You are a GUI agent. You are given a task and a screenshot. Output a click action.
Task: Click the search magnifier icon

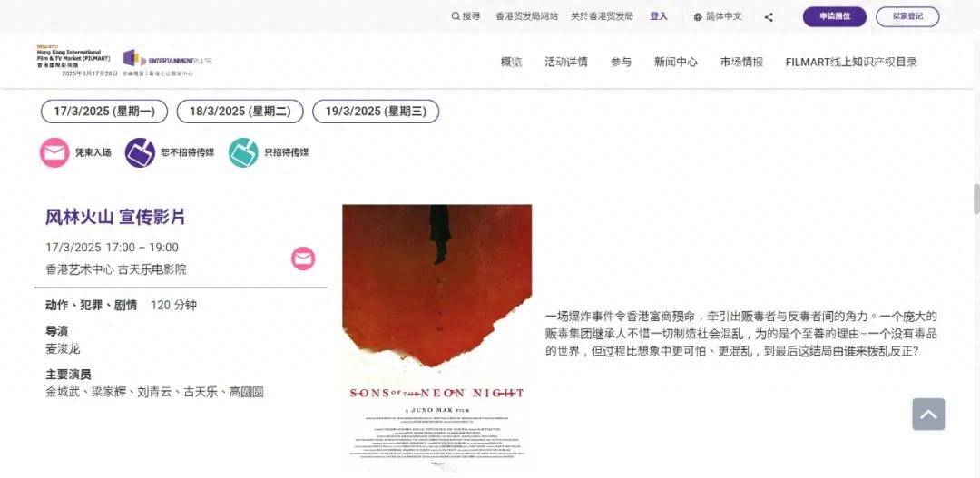pos(456,17)
